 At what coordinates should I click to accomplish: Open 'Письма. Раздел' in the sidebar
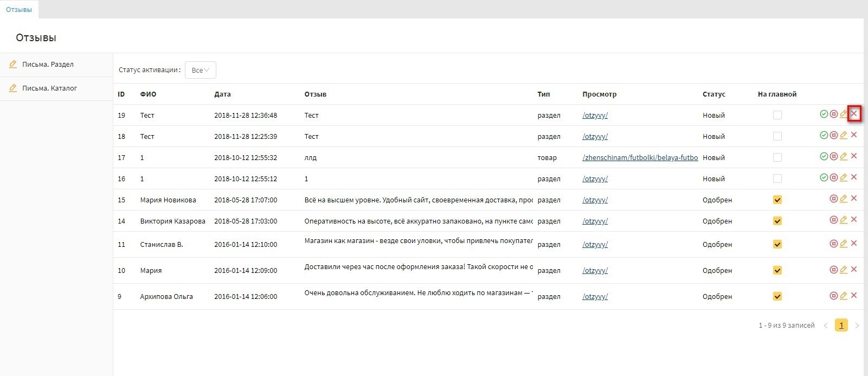coord(48,64)
